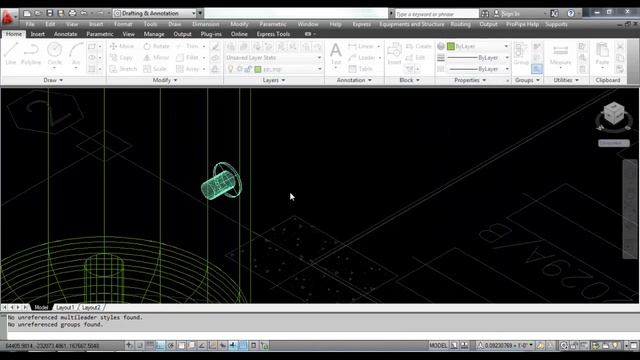Click the Scale tool
This screenshot has height=360, width=640.
155,69
